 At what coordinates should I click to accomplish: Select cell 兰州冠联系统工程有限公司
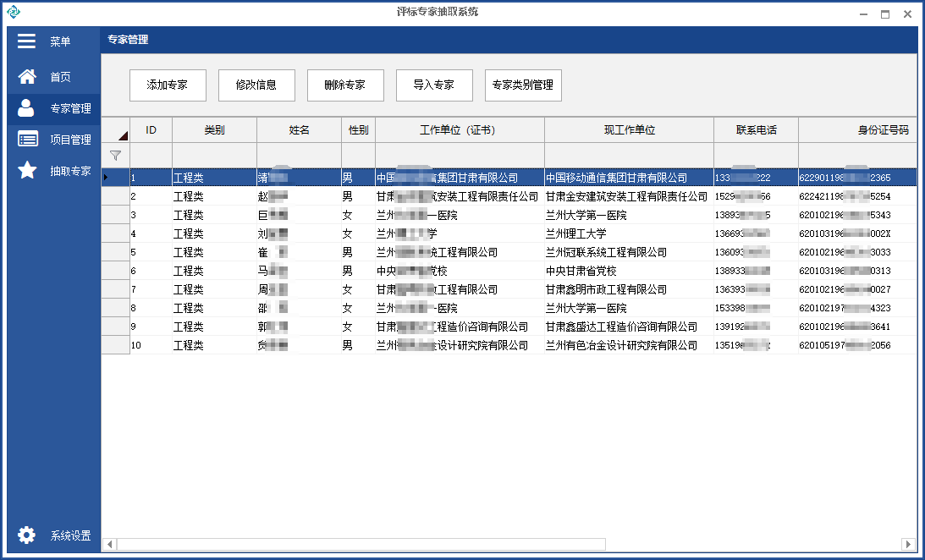(x=629, y=252)
